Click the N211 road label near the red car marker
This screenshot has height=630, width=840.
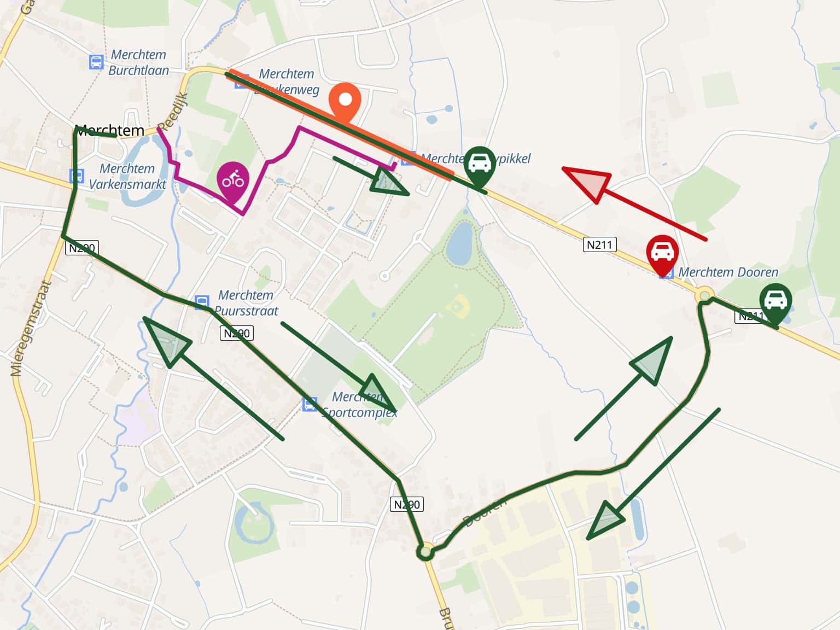click(x=599, y=244)
